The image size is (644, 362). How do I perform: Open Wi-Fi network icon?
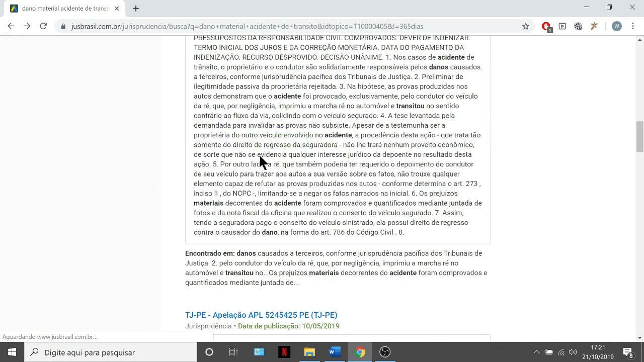click(x=561, y=352)
